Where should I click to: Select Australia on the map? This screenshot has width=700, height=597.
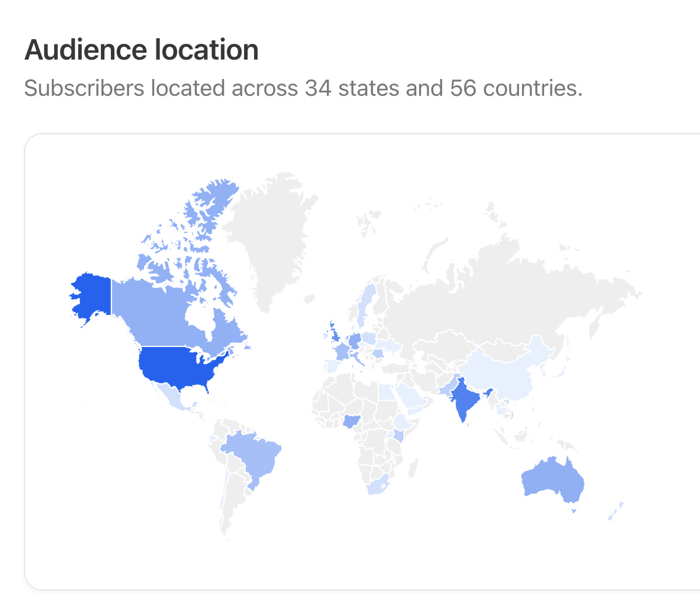[x=553, y=480]
